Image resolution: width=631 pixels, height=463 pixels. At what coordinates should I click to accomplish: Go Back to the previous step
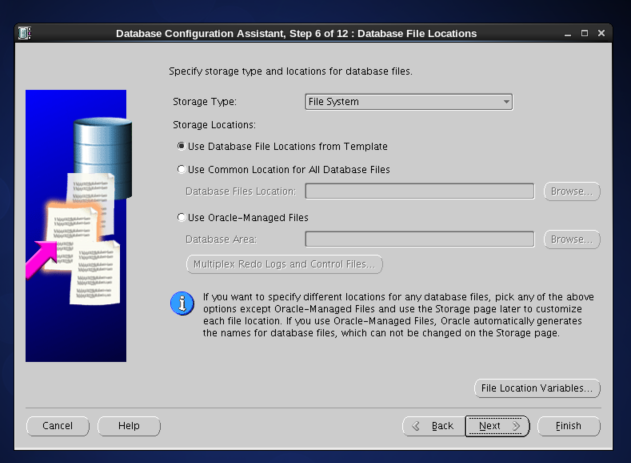tap(432, 426)
